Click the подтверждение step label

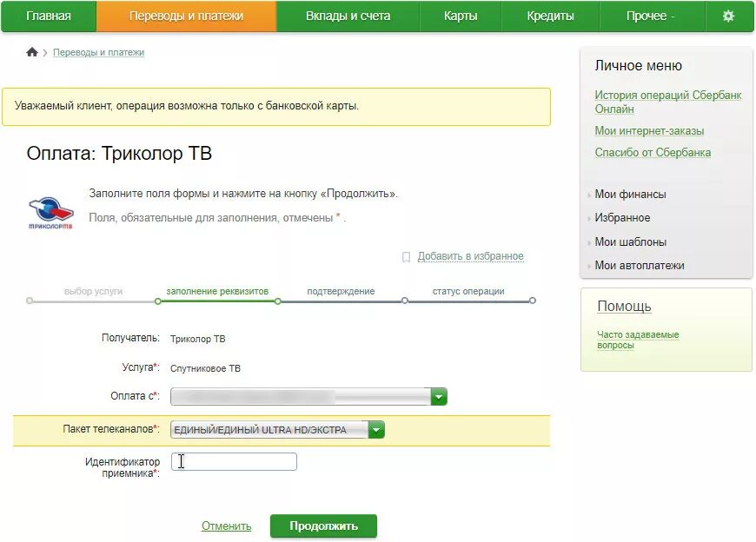[x=341, y=291]
